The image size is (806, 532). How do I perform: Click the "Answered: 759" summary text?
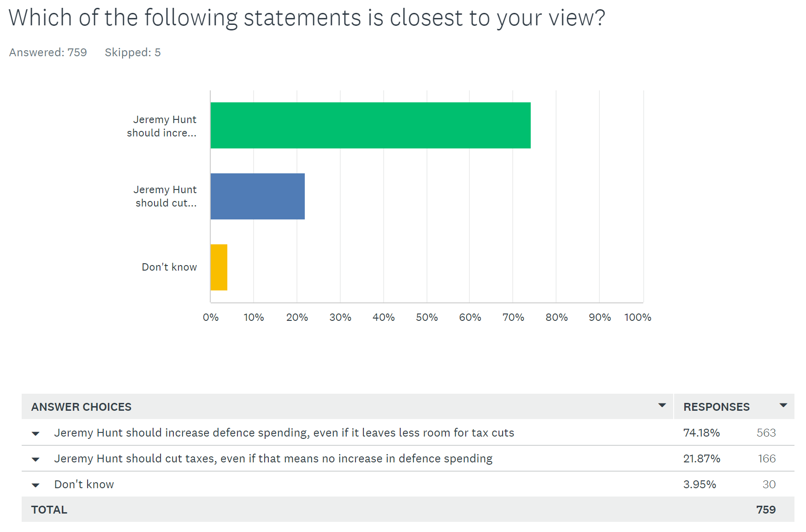(x=48, y=53)
